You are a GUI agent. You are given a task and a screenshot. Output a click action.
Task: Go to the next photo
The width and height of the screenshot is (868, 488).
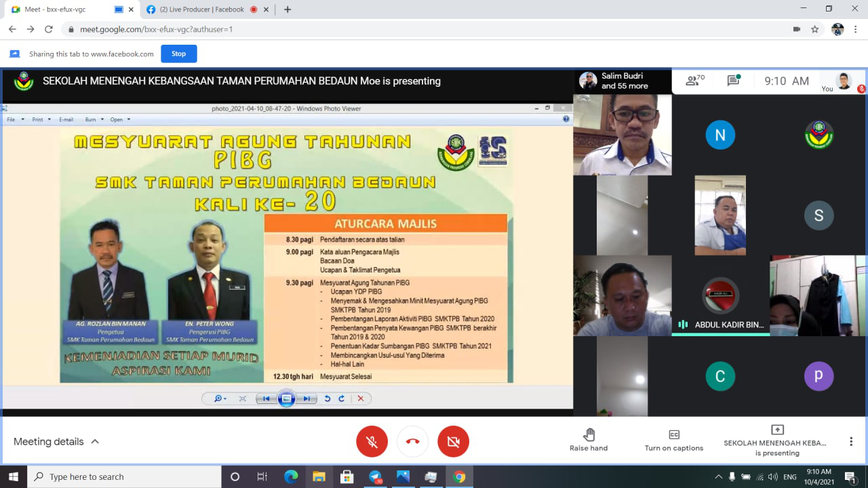tap(307, 399)
